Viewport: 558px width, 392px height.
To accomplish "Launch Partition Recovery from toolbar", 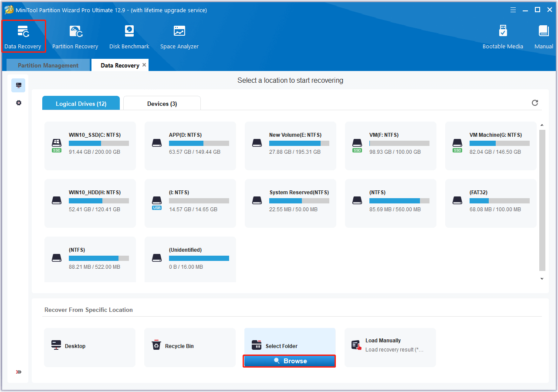I will [x=75, y=37].
